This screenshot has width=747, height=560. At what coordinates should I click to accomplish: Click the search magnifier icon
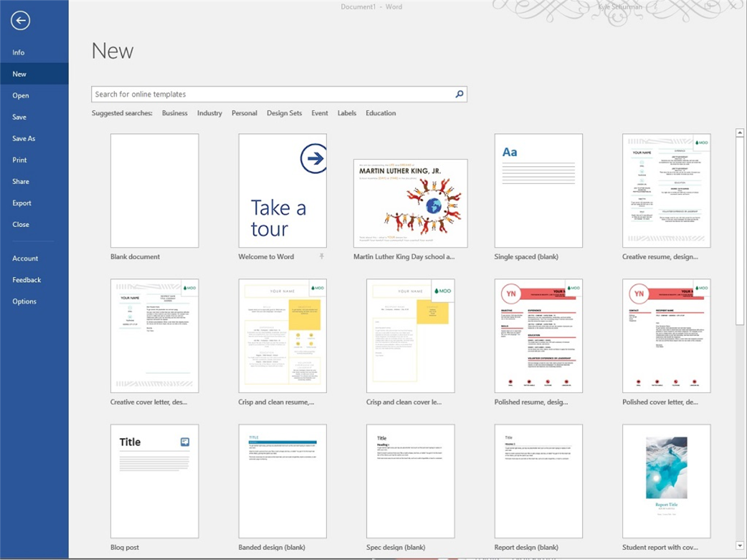click(x=459, y=95)
